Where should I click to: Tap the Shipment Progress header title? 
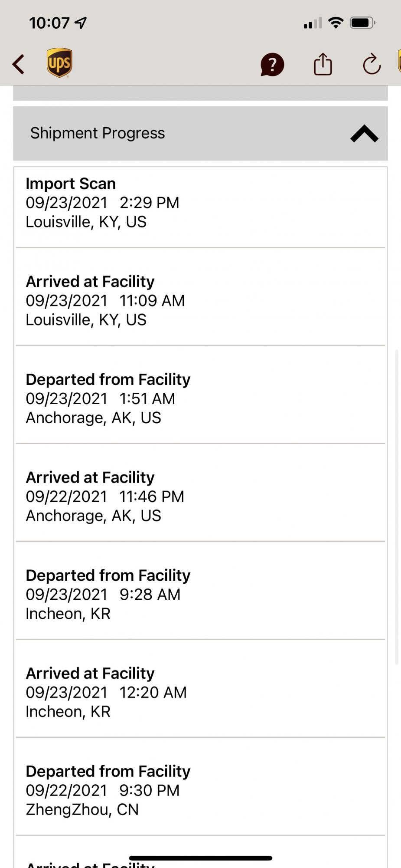98,133
